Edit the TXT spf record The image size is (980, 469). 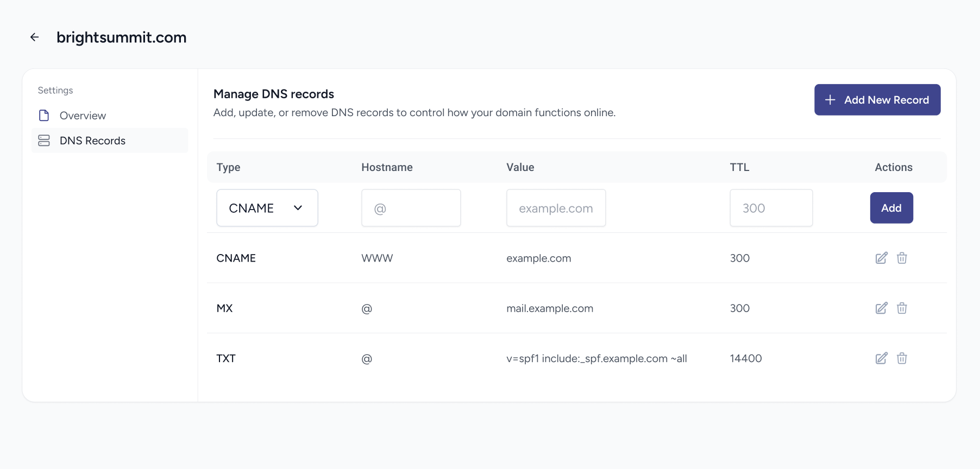881,358
